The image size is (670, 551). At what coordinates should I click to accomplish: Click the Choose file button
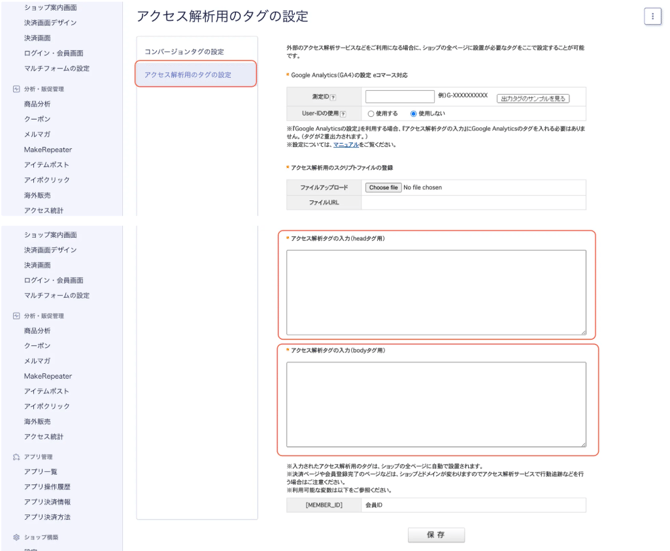pos(383,188)
